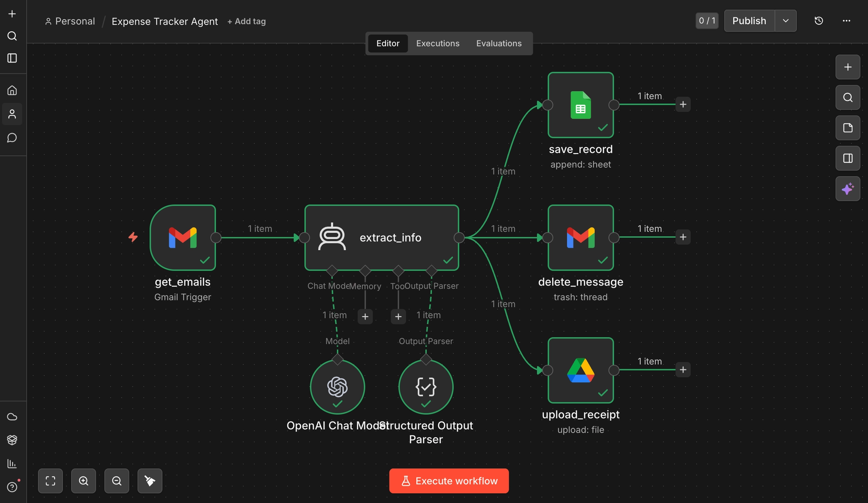Screen dimensions: 868x503
Task: Click the 0 / 1 counter badge
Action: 707,21
